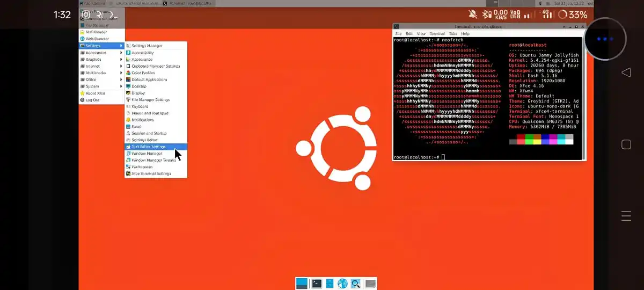The height and width of the screenshot is (290, 644).
Task: Expand the Graphics submenu
Action: tap(101, 59)
